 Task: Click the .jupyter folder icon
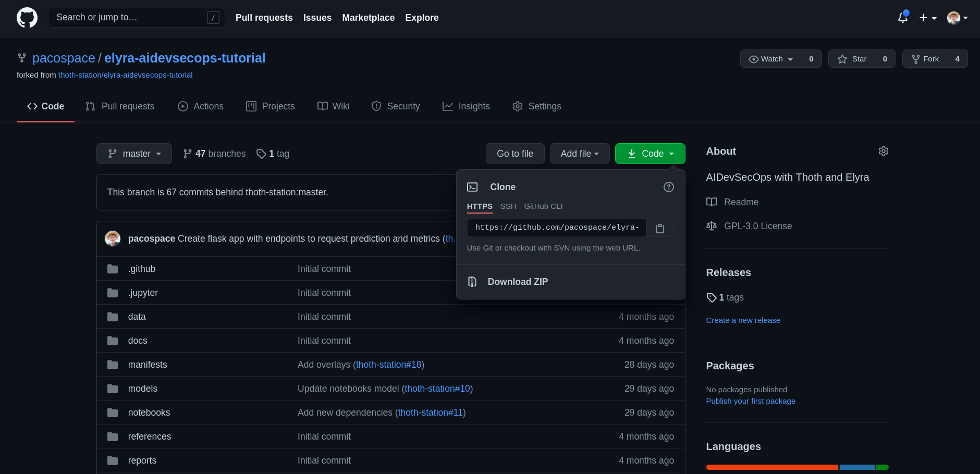(x=113, y=293)
